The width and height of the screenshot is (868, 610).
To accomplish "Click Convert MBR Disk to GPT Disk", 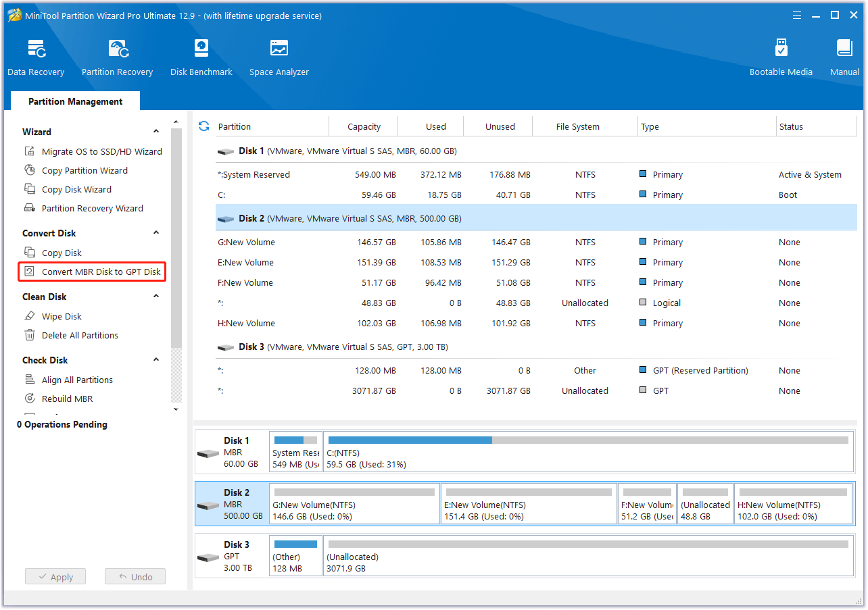I will (x=101, y=272).
